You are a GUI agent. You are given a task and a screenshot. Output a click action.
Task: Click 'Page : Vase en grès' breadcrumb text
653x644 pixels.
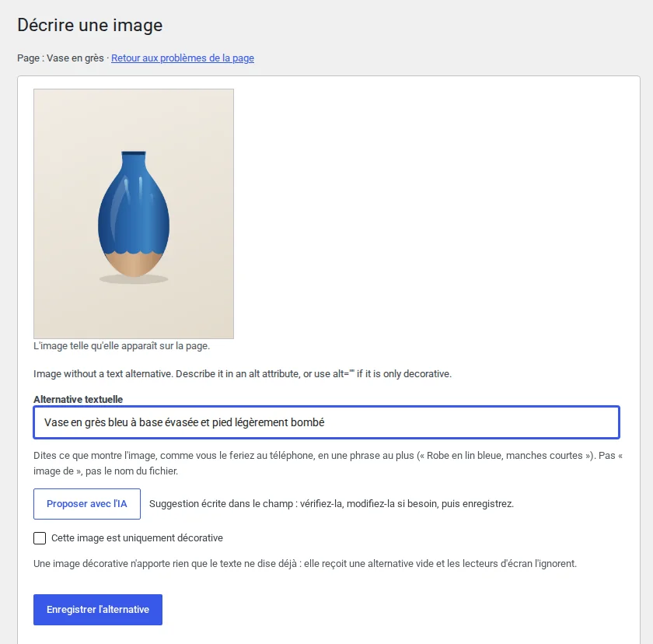point(61,58)
